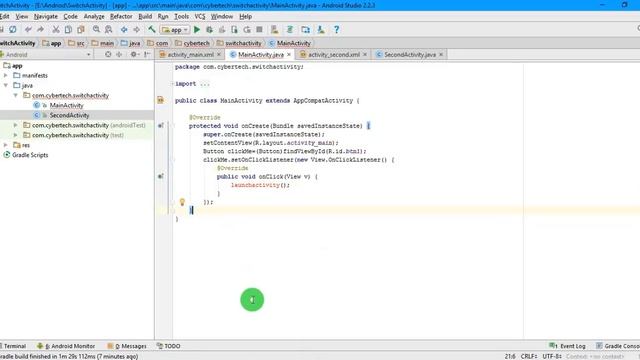This screenshot has width=640, height=360.
Task: Click related XML gutter icon at class line
Action: [x=160, y=100]
